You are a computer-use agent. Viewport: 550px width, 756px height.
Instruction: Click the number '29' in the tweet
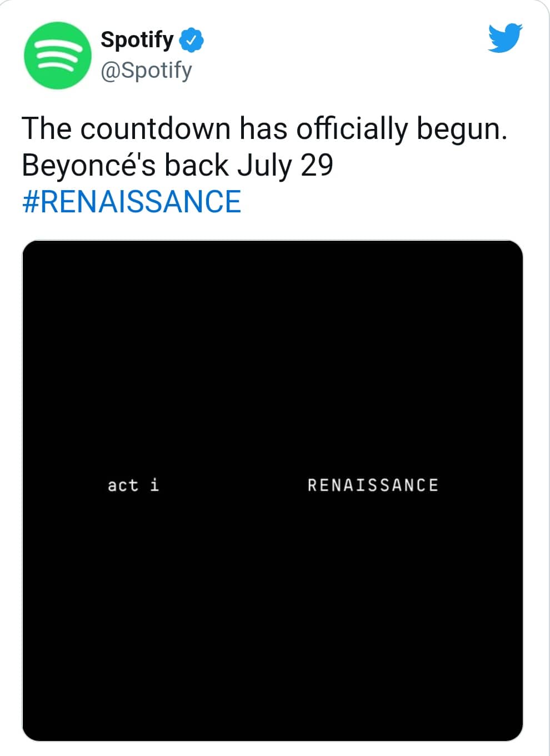click(x=317, y=165)
